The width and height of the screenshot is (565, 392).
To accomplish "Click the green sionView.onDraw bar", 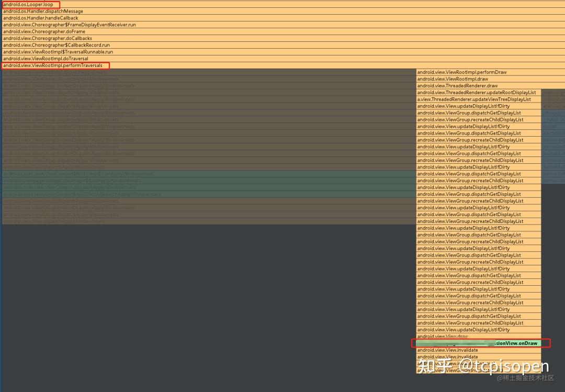I will click(479, 343).
